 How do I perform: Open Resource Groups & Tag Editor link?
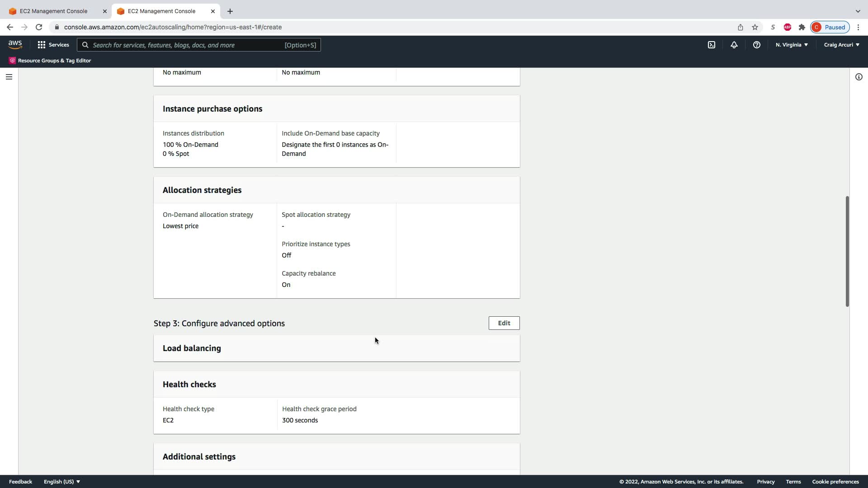click(x=54, y=61)
